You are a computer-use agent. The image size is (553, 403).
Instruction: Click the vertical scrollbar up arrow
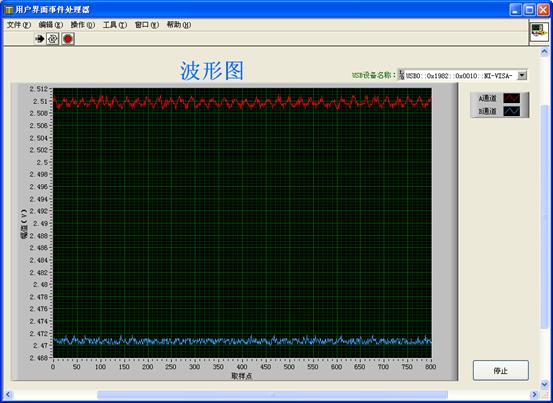tap(545, 52)
